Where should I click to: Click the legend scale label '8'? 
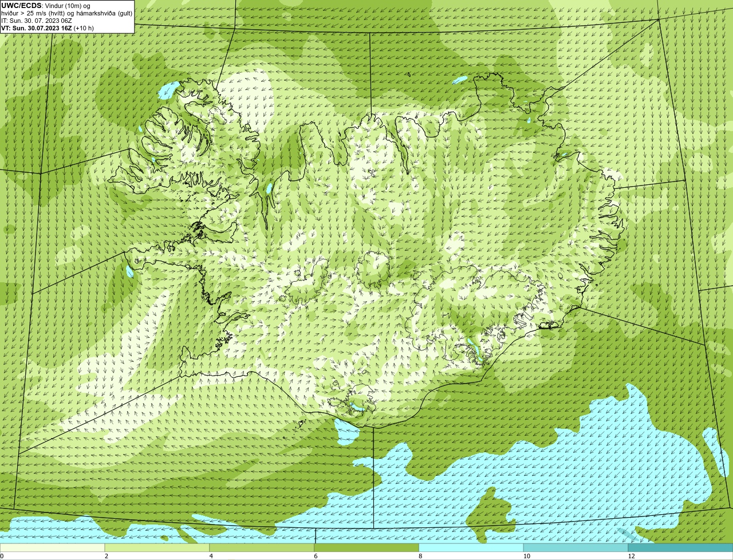tap(421, 556)
